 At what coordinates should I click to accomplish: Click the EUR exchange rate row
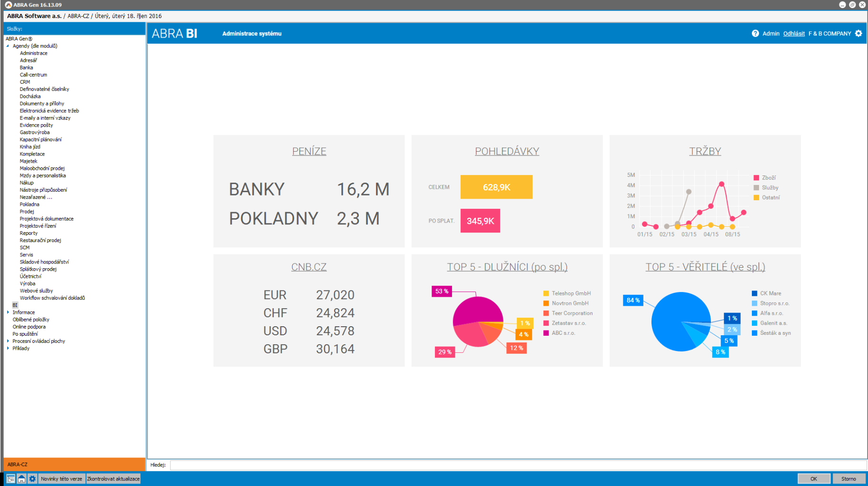[x=309, y=295]
